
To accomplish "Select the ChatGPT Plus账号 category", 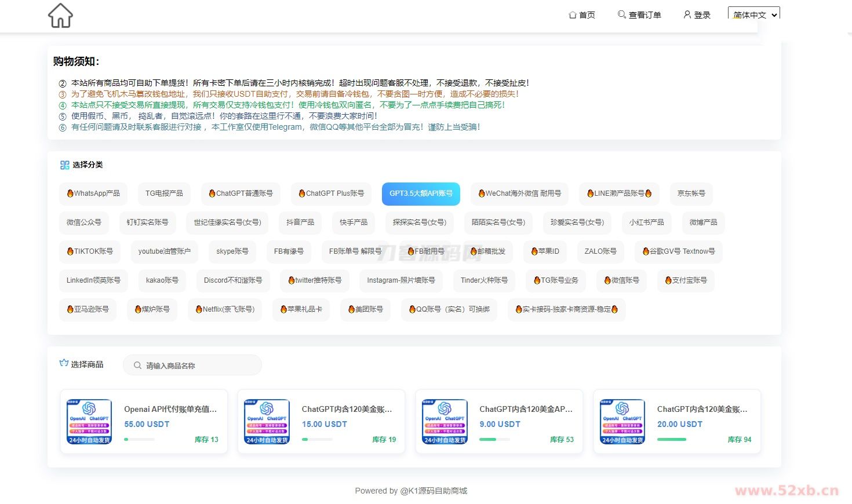I will [331, 193].
